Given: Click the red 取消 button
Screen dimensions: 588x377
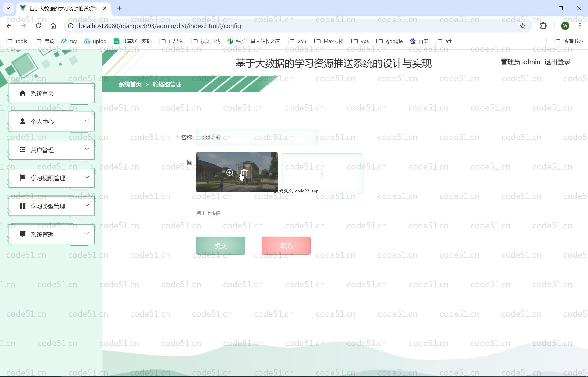Looking at the screenshot, I should (286, 245).
